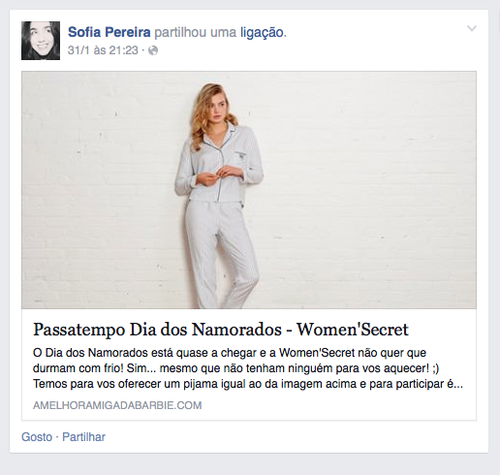This screenshot has width=500, height=475.
Task: Click the word 'Passatempo' in the headline
Action: [x=79, y=330]
